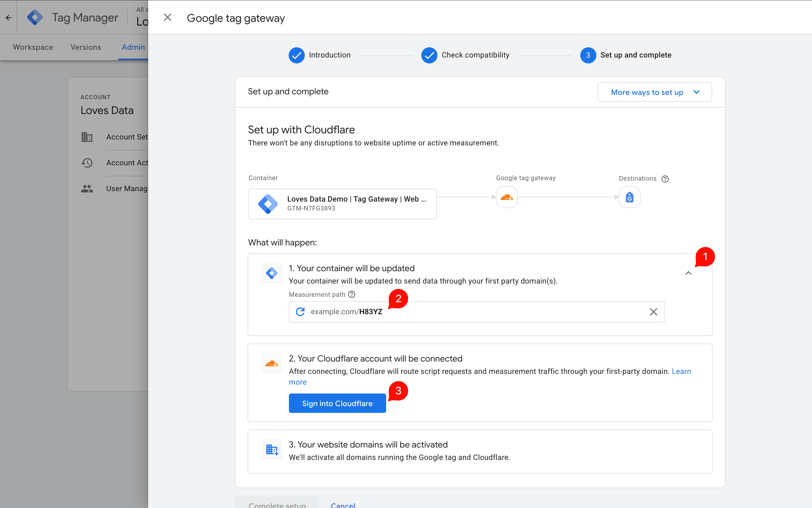812x508 pixels.
Task: Click the 'Set up with Cloudflare' heading
Action: click(301, 130)
